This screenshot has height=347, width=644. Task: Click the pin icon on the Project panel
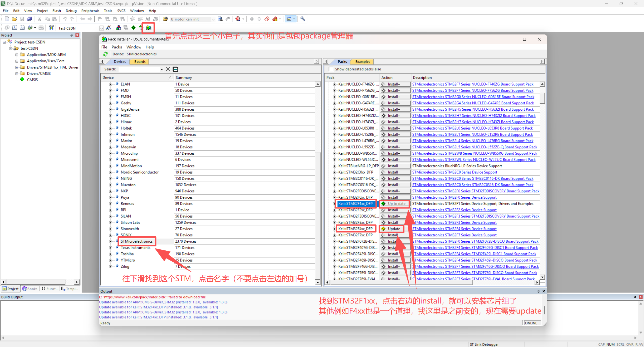pos(71,35)
